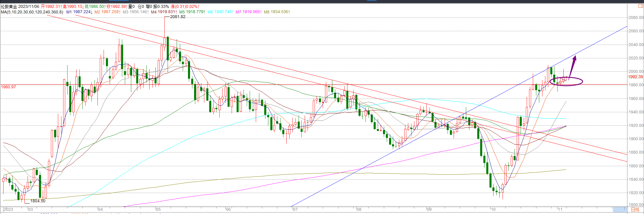
Task: Click the 2081.82 high price marker
Action: coord(178,17)
